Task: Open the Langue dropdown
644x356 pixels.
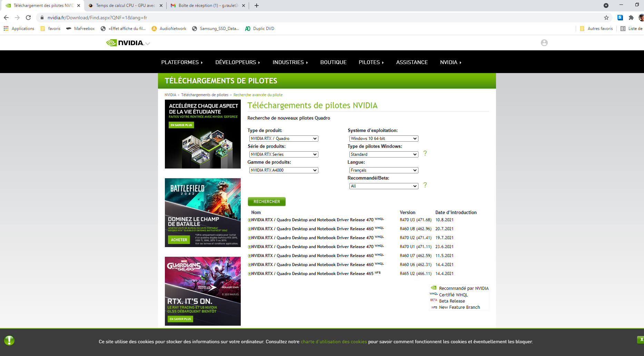Action: pyautogui.click(x=384, y=170)
